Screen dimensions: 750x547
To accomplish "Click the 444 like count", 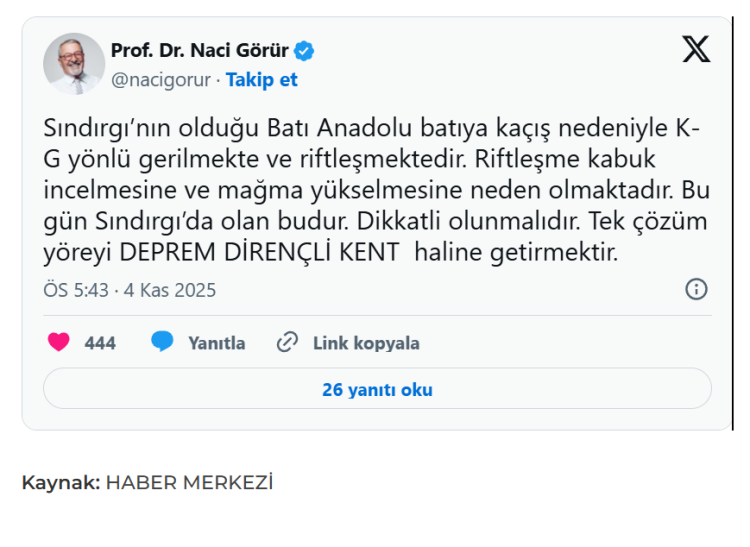I will (x=100, y=343).
